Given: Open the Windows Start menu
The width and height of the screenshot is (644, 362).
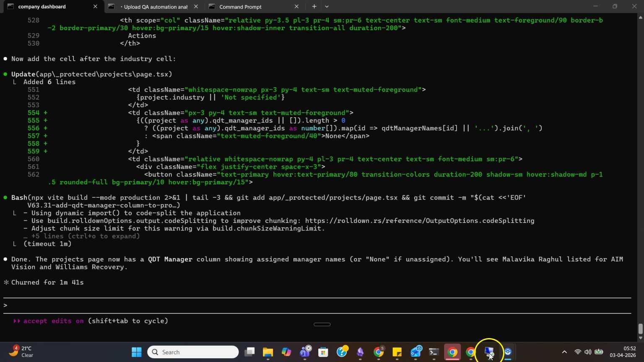Looking at the screenshot, I should click(136, 352).
